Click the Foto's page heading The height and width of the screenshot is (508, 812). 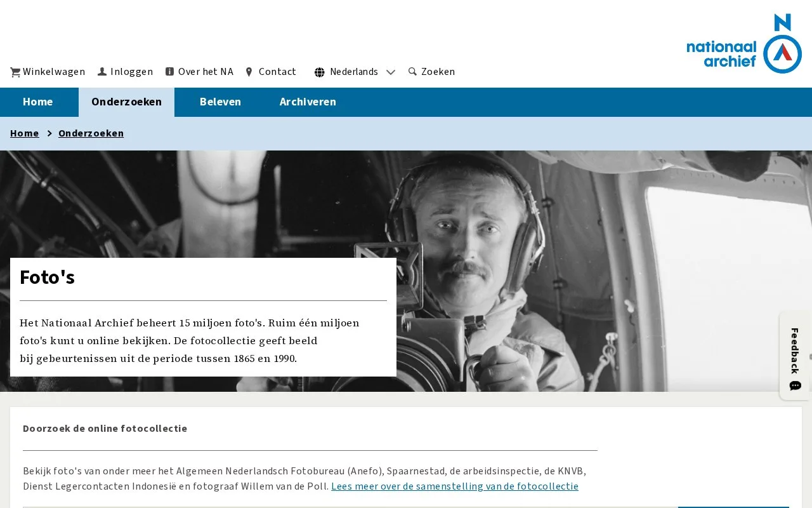point(47,277)
